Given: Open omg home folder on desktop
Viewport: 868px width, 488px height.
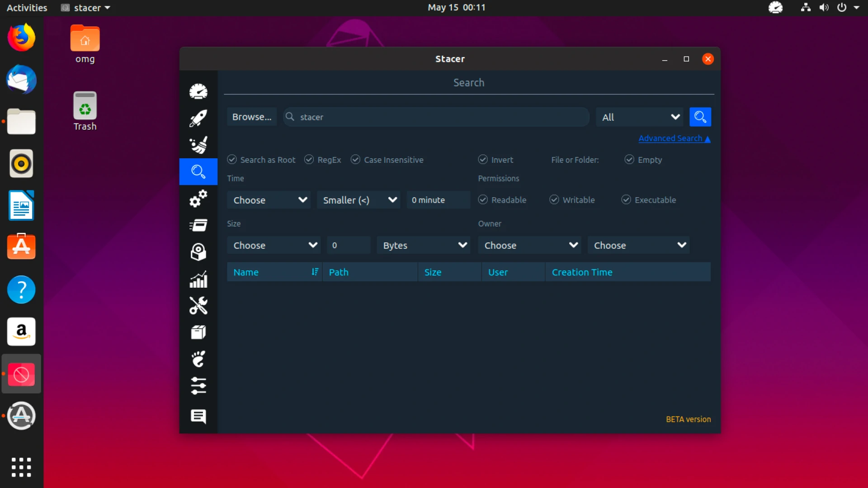Looking at the screenshot, I should [x=85, y=44].
